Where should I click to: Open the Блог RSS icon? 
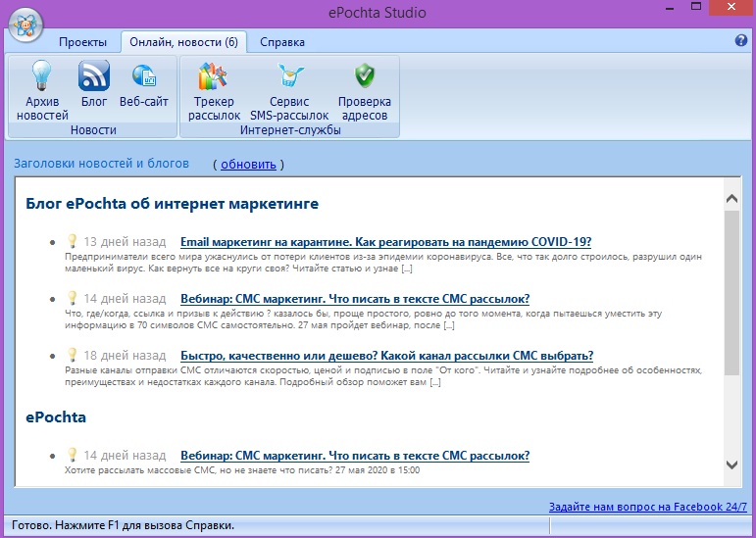click(x=94, y=75)
